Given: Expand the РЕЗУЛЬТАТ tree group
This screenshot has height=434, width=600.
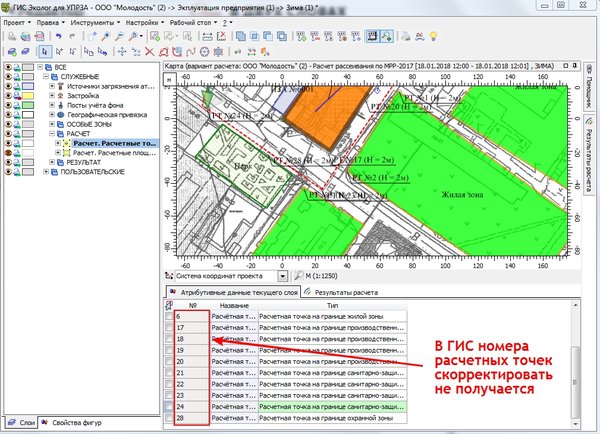Looking at the screenshot, I should [52, 162].
